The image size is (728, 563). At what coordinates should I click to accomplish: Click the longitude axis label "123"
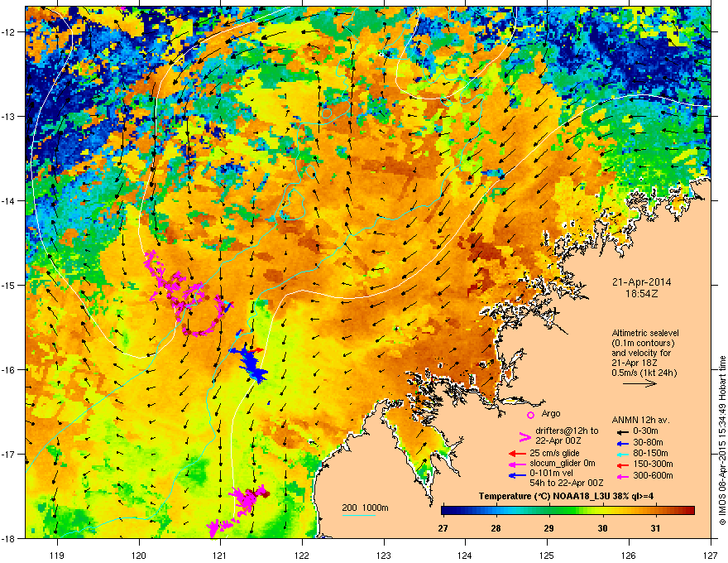(384, 555)
